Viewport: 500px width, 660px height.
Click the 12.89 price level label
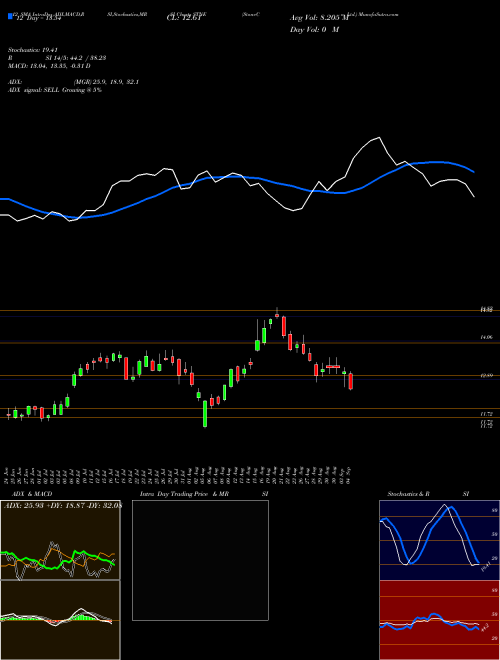coord(487,375)
